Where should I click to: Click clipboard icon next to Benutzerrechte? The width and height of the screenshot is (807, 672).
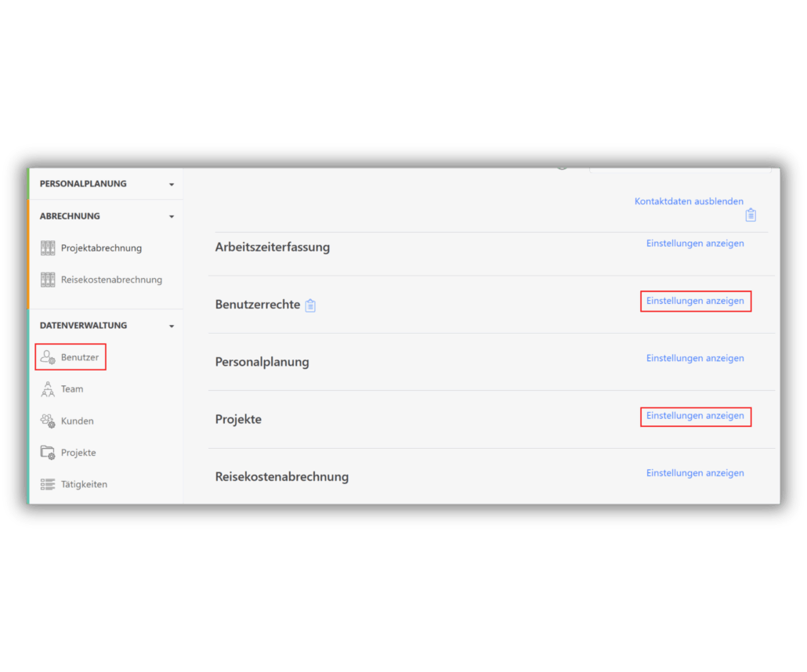pyautogui.click(x=310, y=305)
